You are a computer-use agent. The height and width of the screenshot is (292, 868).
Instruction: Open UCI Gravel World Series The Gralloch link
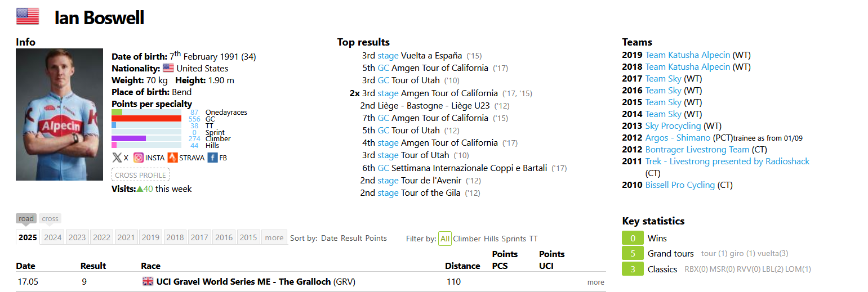(x=243, y=281)
